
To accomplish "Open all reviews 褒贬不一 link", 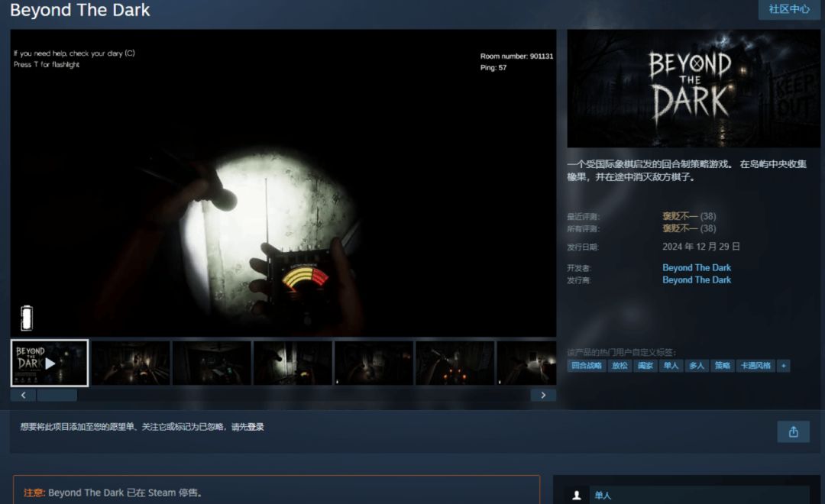I will (680, 228).
